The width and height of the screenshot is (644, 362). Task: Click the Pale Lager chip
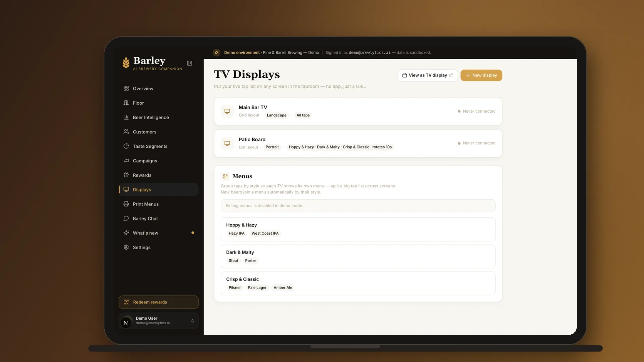click(x=257, y=287)
